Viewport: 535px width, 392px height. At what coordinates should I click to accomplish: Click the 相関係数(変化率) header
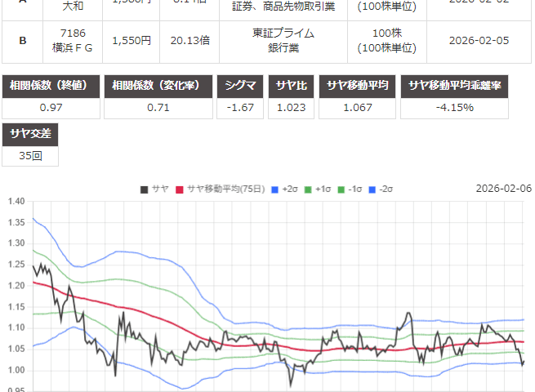coord(159,87)
